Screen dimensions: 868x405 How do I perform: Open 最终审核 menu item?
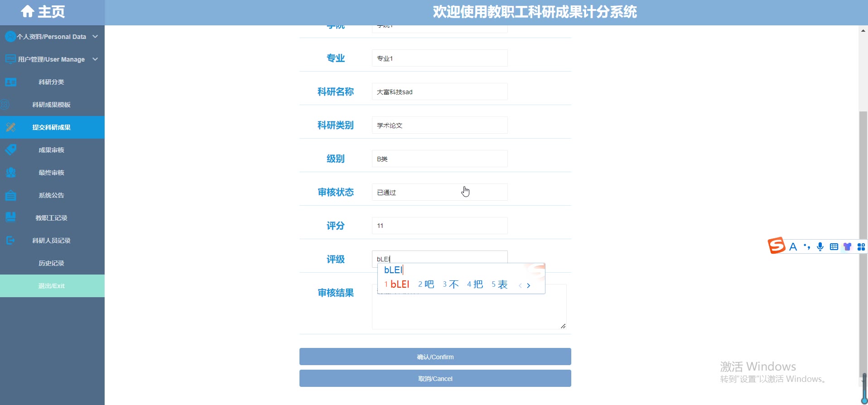click(52, 173)
